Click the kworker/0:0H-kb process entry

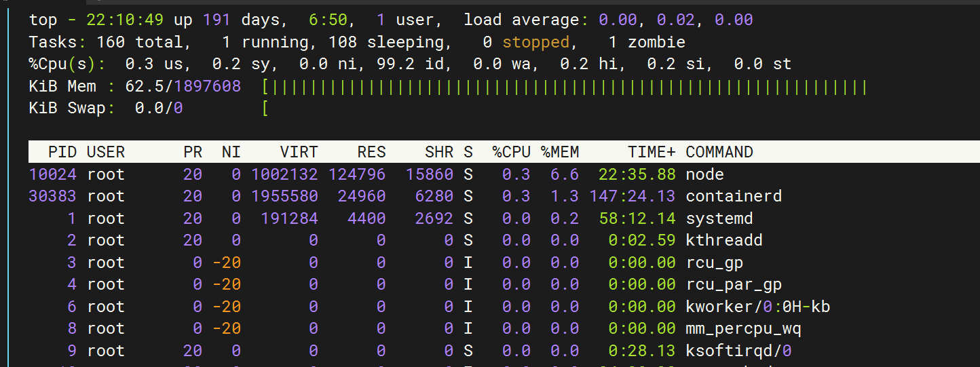(x=757, y=307)
